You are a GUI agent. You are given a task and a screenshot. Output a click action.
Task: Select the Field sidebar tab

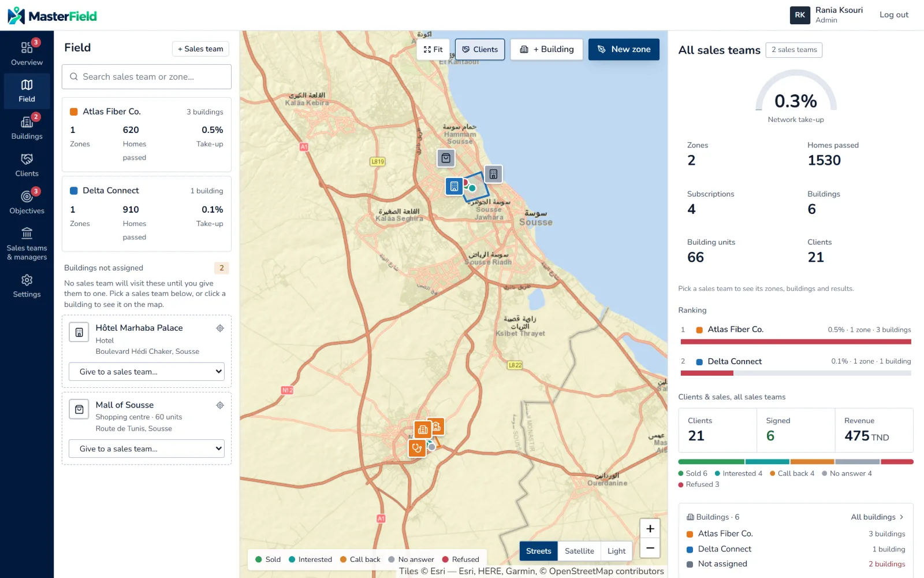point(27,90)
